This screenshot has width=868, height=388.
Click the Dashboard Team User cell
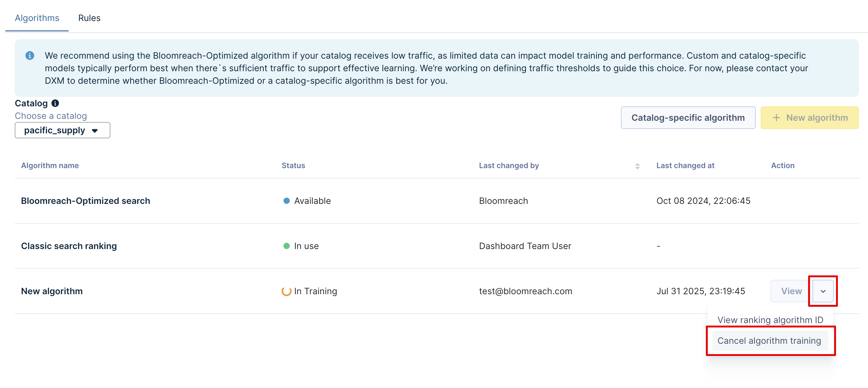[525, 246]
